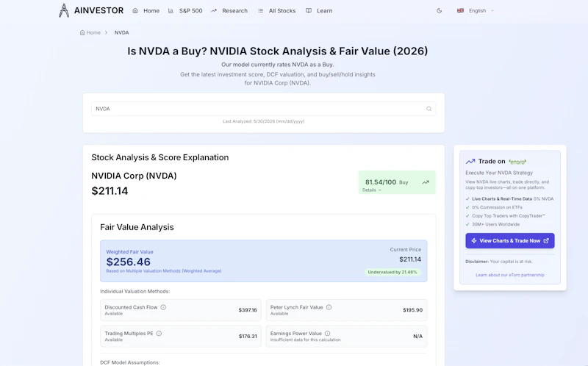Click the Discounted Cash Flow info icon

pyautogui.click(x=163, y=307)
